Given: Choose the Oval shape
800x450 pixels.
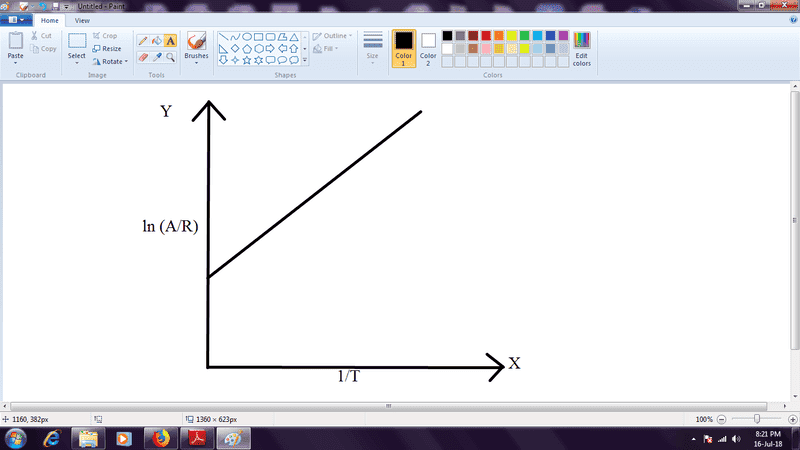Looking at the screenshot, I should coord(246,37).
